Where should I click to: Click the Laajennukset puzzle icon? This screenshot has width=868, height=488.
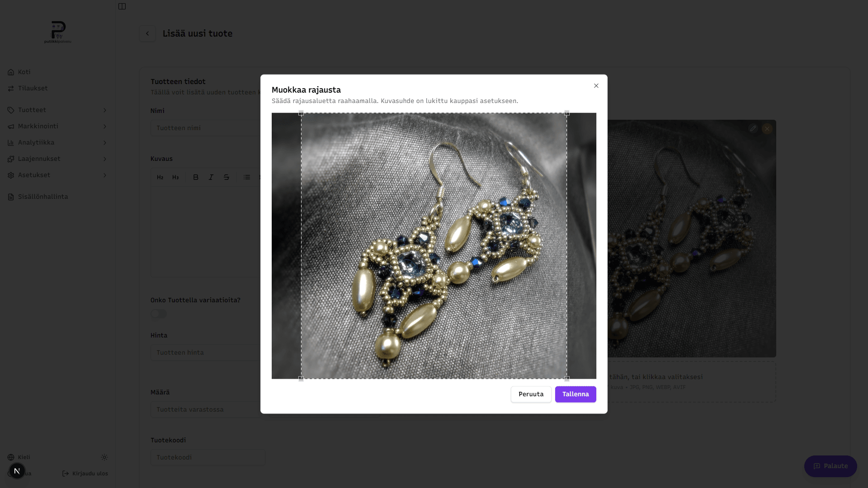pos(11,159)
